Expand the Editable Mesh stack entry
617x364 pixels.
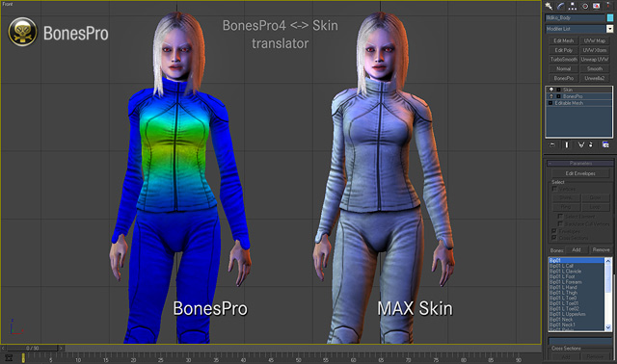click(x=550, y=103)
